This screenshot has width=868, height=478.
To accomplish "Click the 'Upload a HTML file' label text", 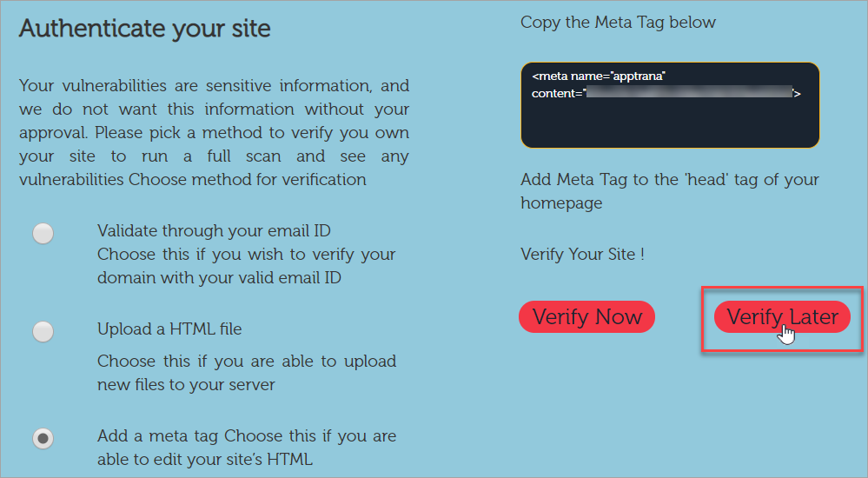I will click(x=169, y=329).
